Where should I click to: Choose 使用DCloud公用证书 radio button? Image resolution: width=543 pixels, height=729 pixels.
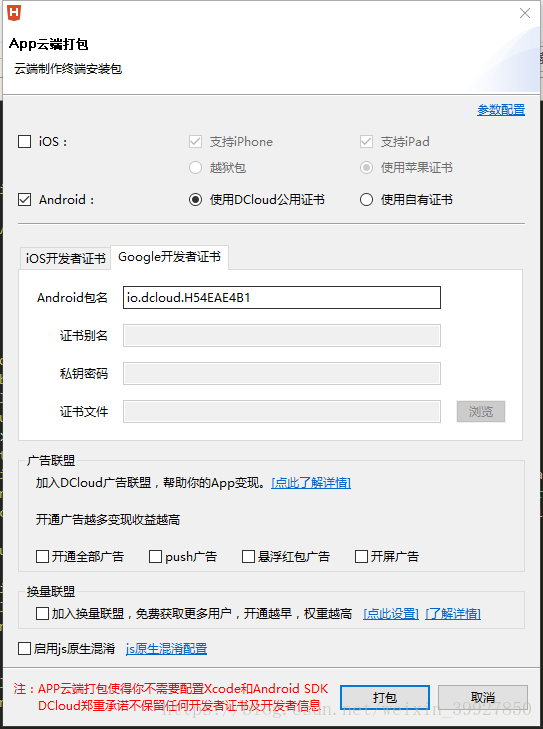(x=195, y=200)
